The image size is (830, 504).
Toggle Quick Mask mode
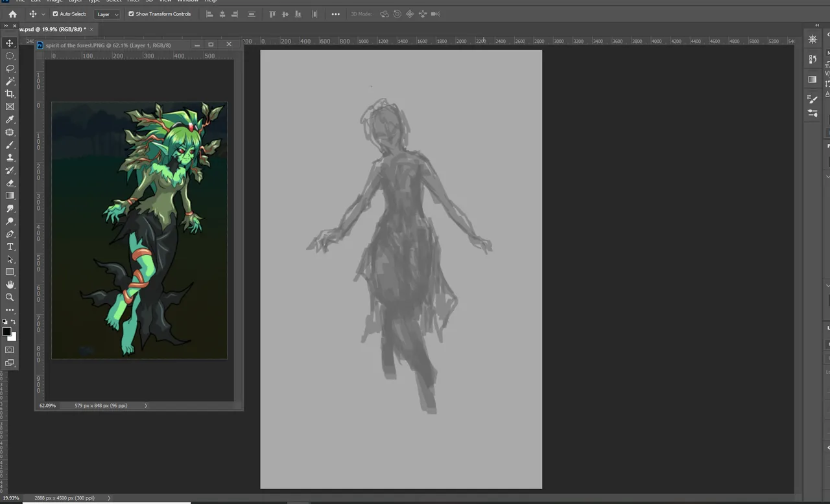click(x=10, y=350)
